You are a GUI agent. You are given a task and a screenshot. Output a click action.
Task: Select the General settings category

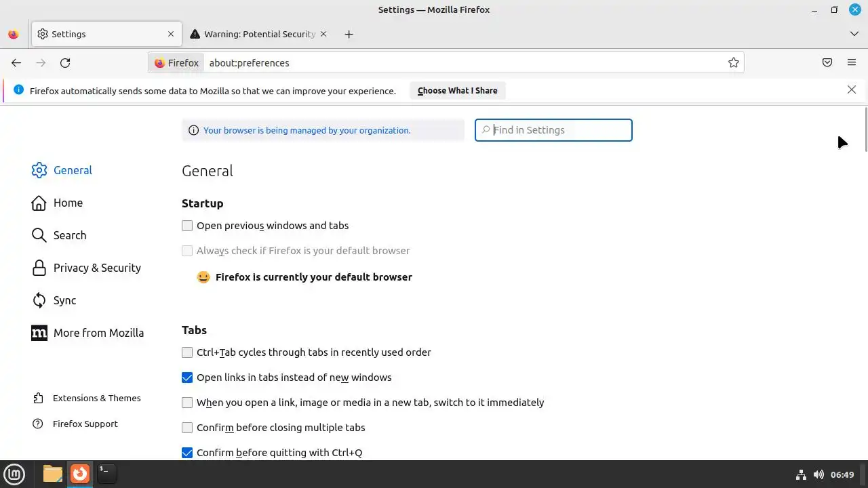62,170
